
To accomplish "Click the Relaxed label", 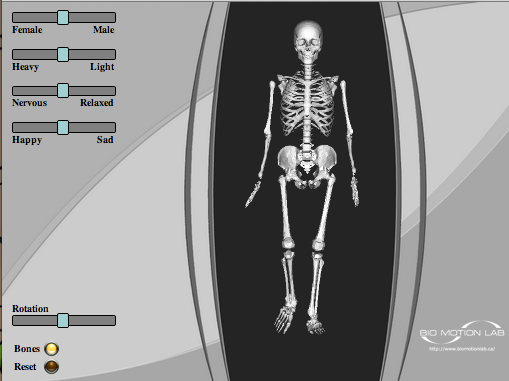I will click(x=97, y=103).
